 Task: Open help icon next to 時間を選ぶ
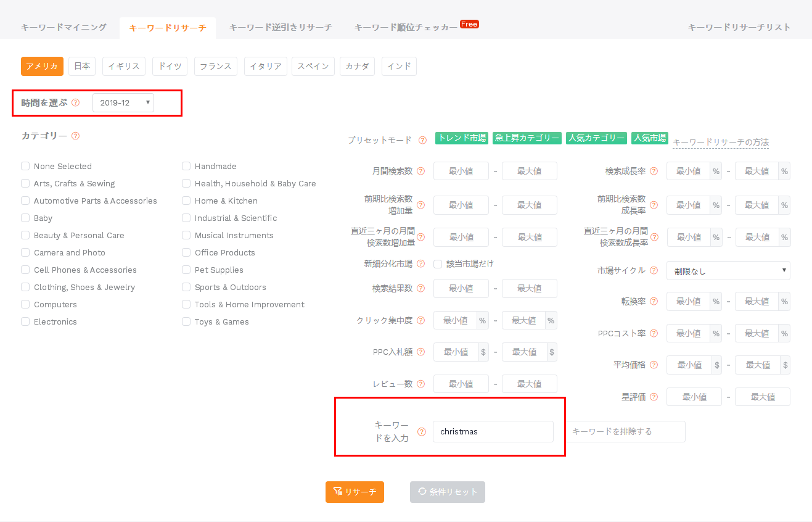coord(75,102)
